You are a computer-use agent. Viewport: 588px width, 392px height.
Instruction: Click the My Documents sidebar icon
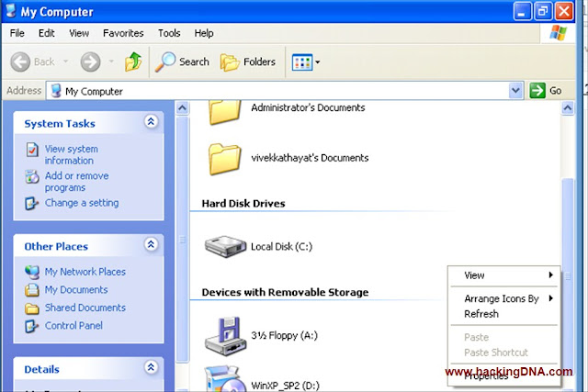coord(32,290)
